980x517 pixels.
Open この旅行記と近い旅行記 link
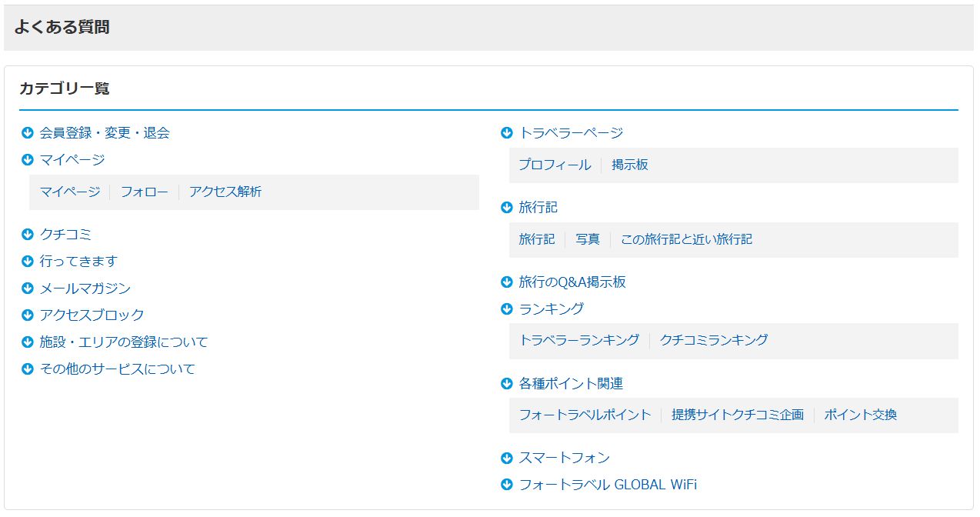pos(686,240)
